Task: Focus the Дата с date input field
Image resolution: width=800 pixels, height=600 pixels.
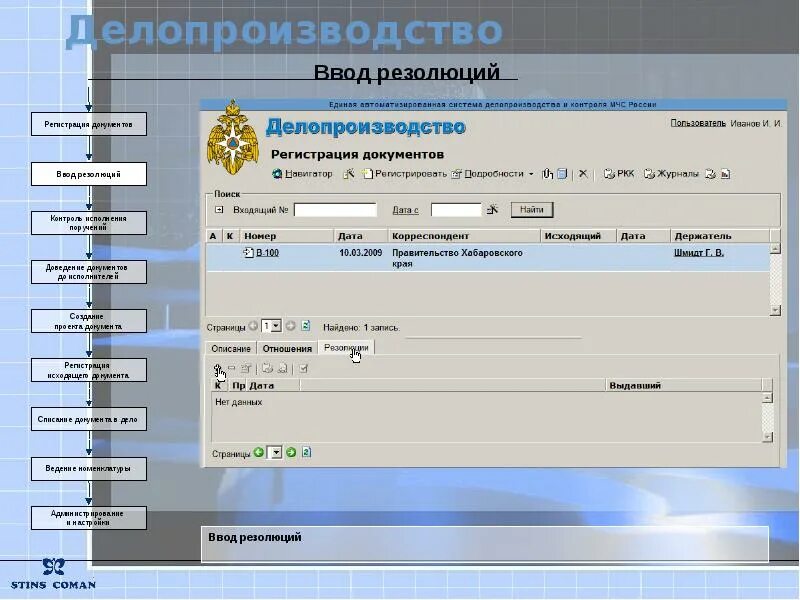Action: (x=456, y=210)
